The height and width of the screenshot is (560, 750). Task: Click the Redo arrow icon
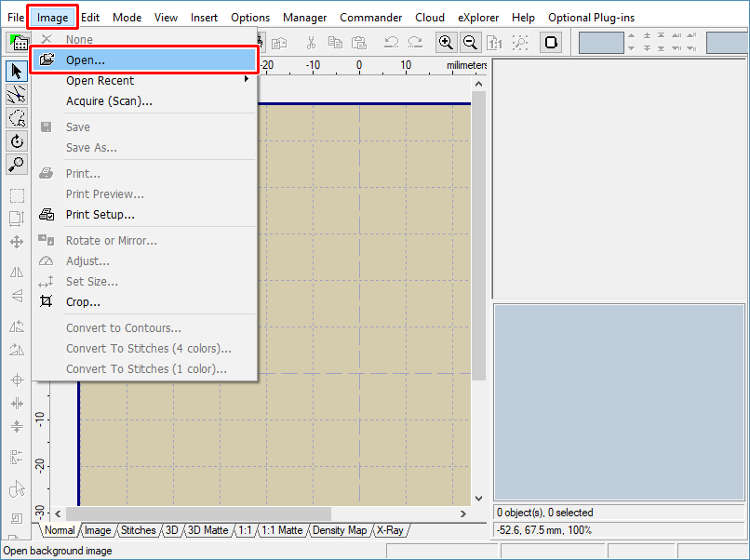[415, 43]
